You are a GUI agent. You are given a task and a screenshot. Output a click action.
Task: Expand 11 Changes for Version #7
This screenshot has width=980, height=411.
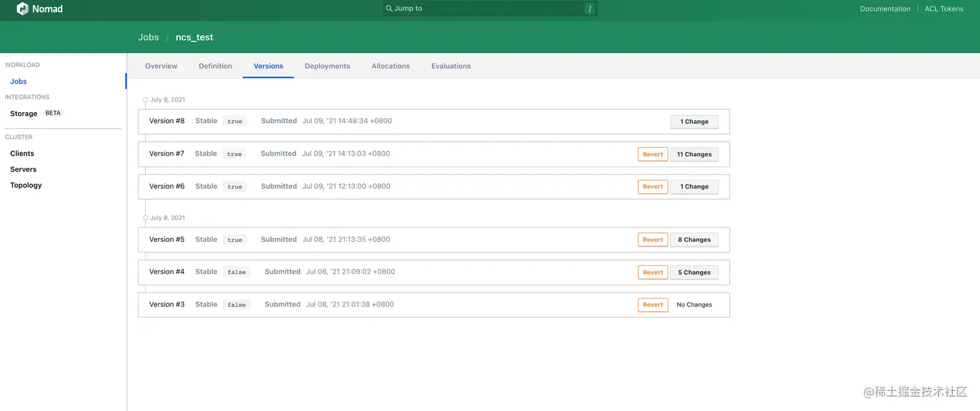pyautogui.click(x=694, y=154)
